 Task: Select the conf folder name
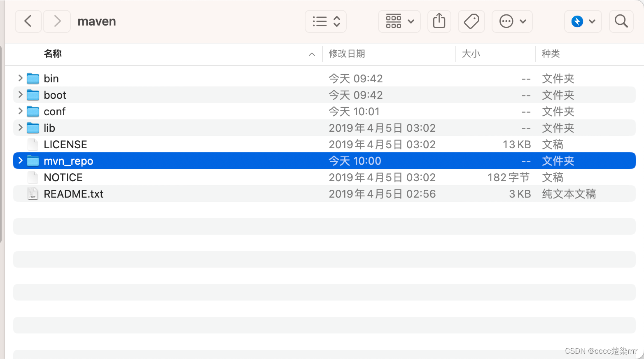[x=55, y=111]
